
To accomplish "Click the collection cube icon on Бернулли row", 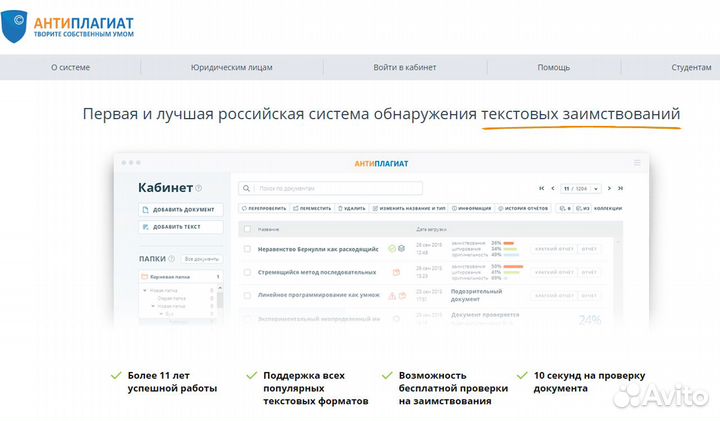I will coord(401,248).
